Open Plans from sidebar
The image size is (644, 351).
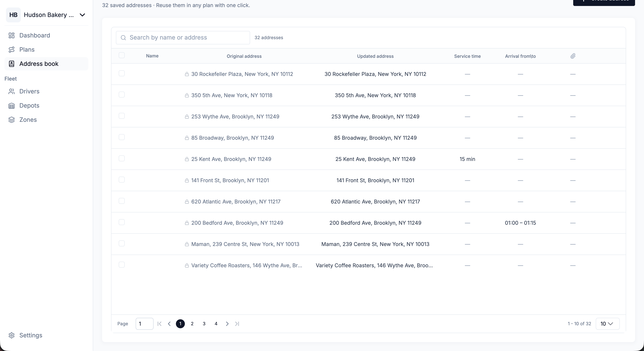click(46, 50)
